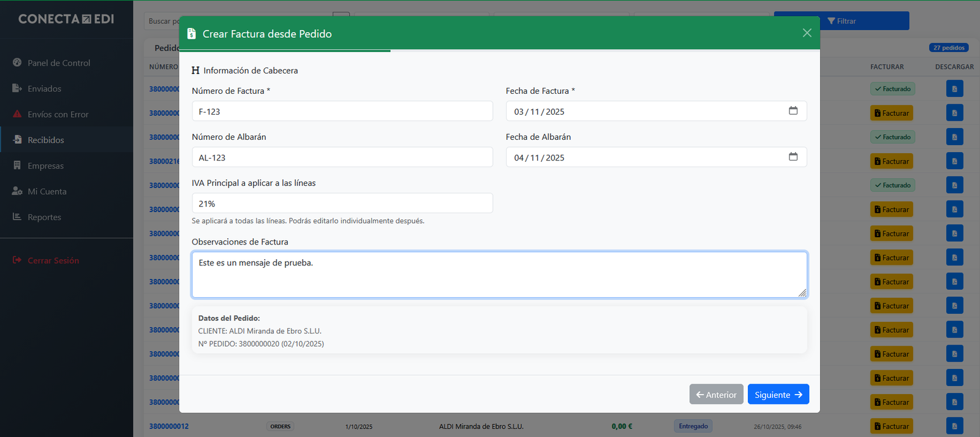
Task: Click the Empresas building icon
Action: coord(17,165)
